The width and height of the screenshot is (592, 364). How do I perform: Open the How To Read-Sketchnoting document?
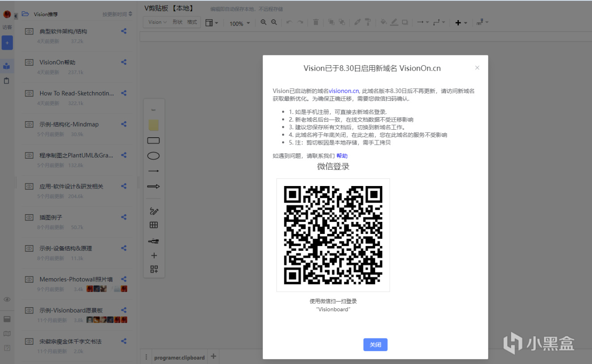76,93
